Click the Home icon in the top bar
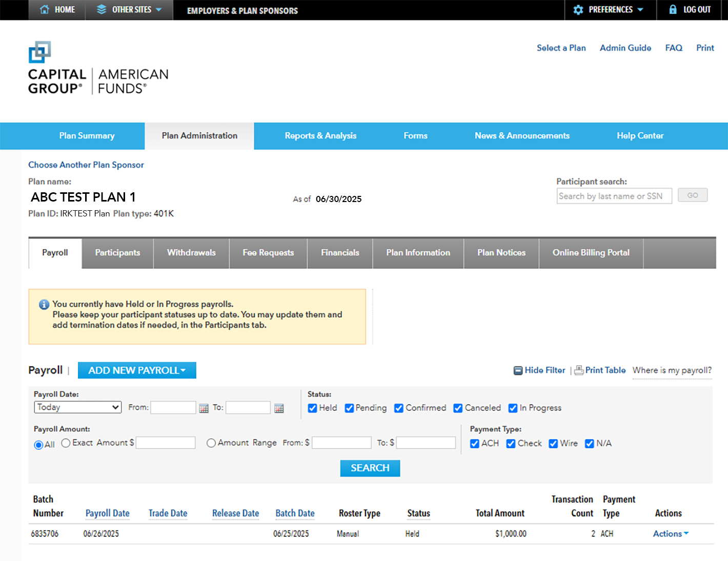This screenshot has width=728, height=561. (x=45, y=9)
